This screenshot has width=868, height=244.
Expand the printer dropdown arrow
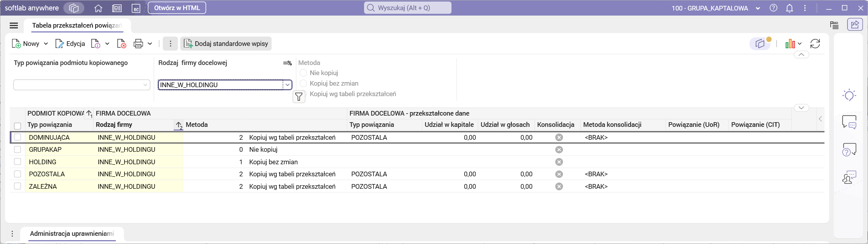[x=150, y=44]
